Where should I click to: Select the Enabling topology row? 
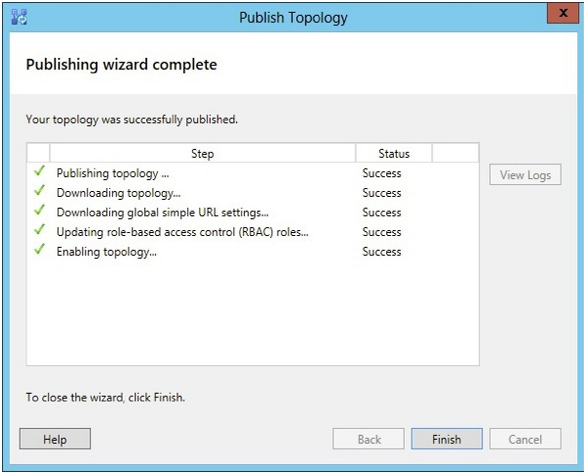[x=253, y=251]
